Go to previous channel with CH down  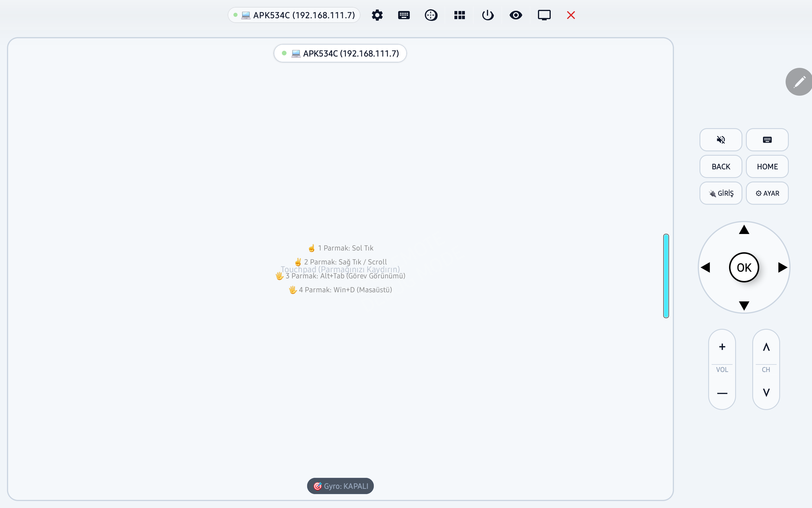[x=766, y=392]
